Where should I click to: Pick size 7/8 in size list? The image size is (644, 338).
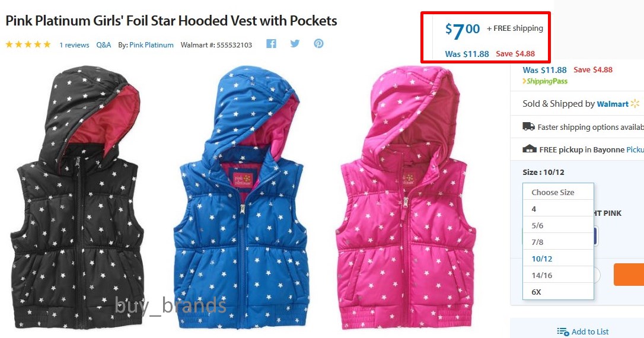click(558, 242)
